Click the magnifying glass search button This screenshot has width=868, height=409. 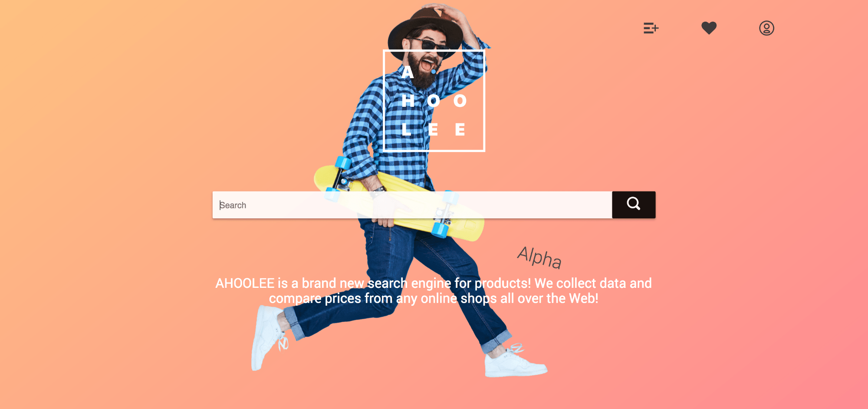(x=634, y=204)
